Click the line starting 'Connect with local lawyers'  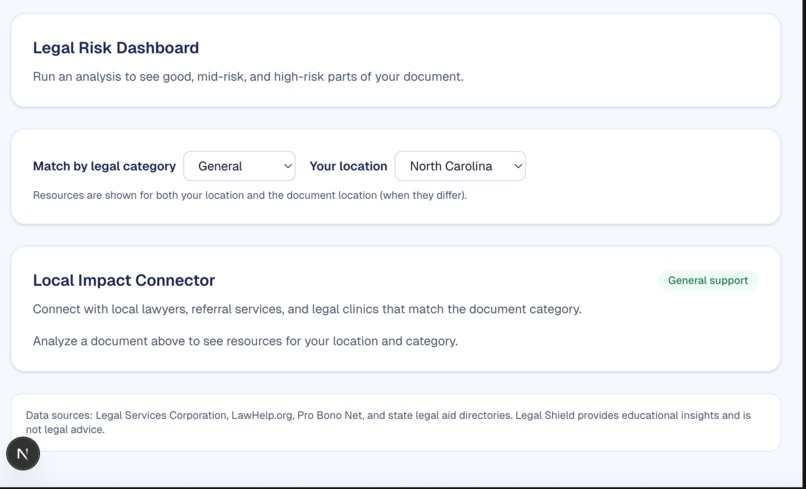(307, 309)
